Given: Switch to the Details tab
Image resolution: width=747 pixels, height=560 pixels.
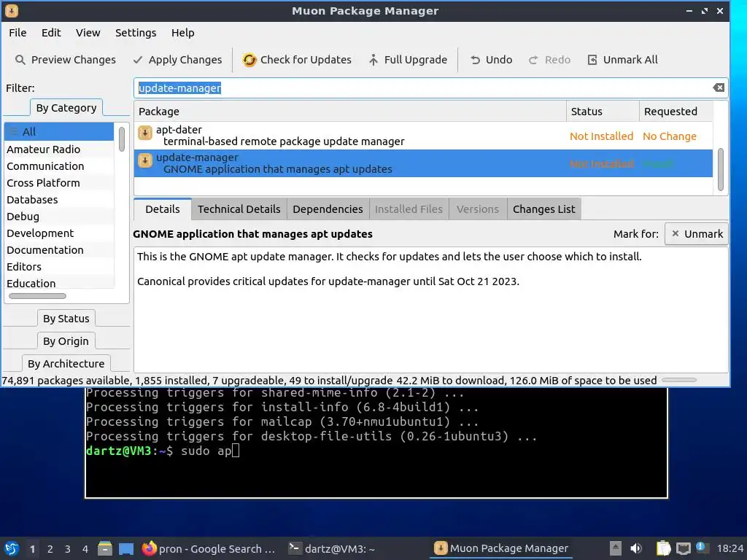Looking at the screenshot, I should (x=163, y=209).
